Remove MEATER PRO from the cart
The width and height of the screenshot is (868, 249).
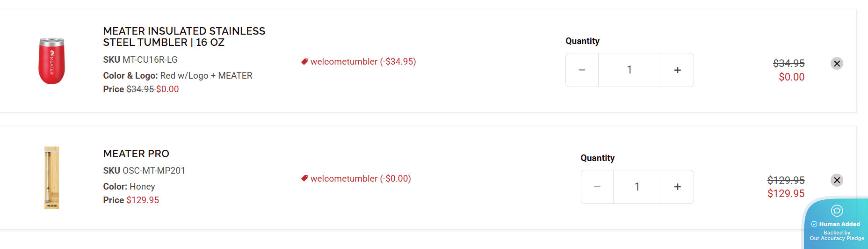point(837,180)
